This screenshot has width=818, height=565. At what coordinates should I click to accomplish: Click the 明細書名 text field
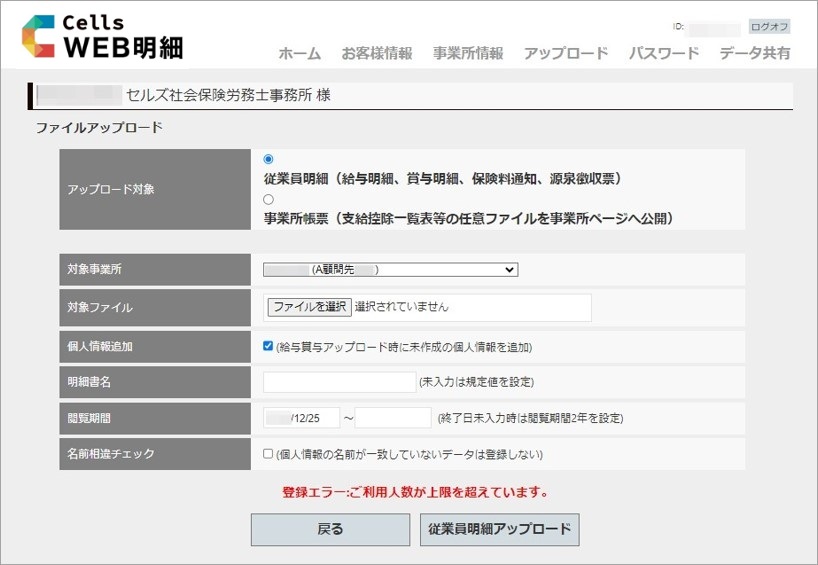coord(339,382)
